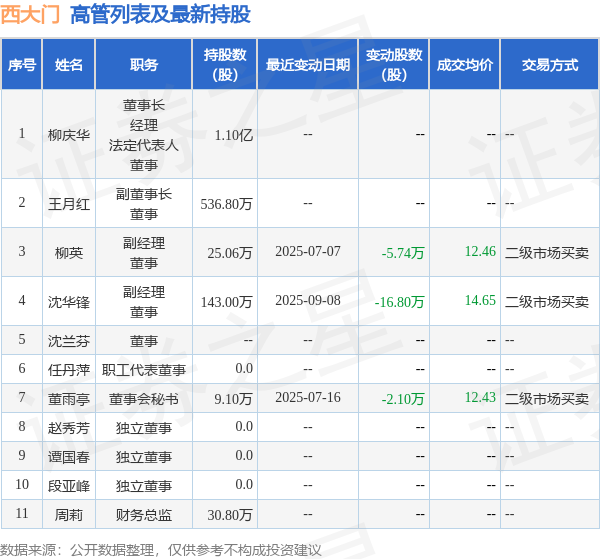Click the date 2025-07-07
Screen dimensions: 600x559
pyautogui.click(x=308, y=251)
